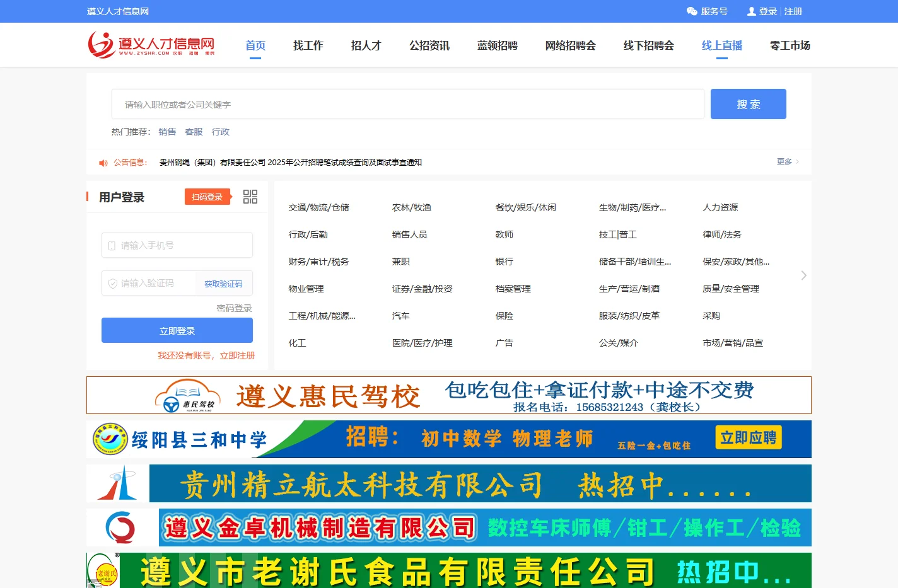Select hot keyword 销售
Image resolution: width=898 pixels, height=588 pixels.
coord(167,132)
